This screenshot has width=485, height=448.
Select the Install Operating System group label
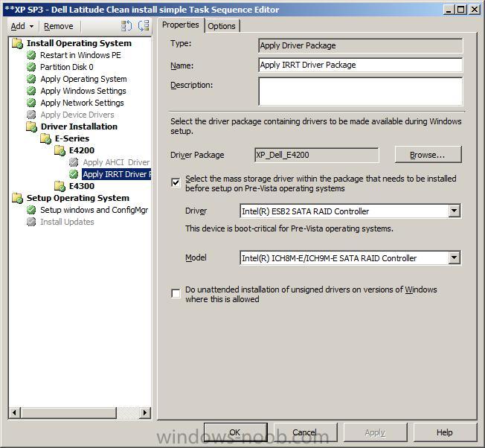pyautogui.click(x=79, y=43)
